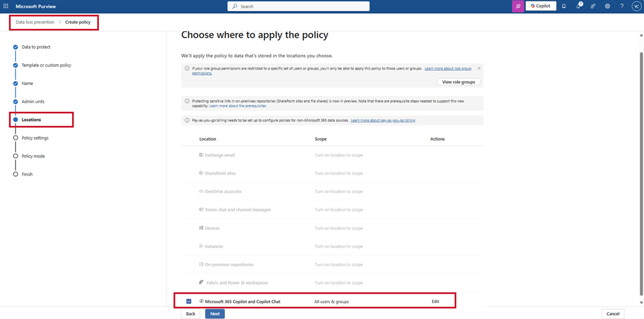This screenshot has height=319, width=644.
Task: Uncheck Microsoft 365 Copilot and Copilot Chat
Action: 189,301
